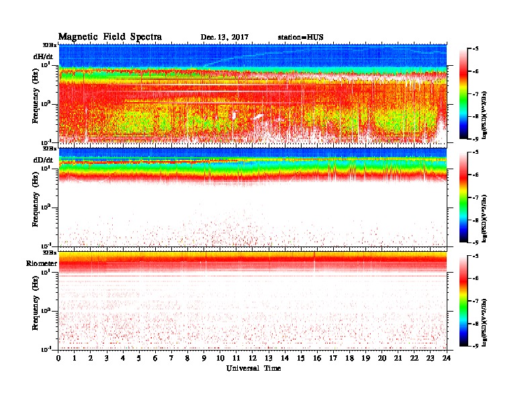Click hour "6" on the Universal Time axis
Screen dimensions: 532x411
[155, 358]
